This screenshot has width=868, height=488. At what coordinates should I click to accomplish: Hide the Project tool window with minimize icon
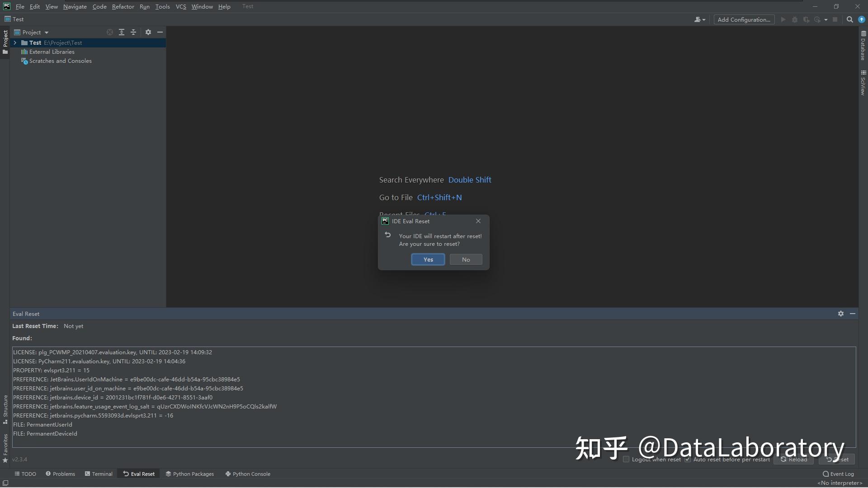click(160, 32)
